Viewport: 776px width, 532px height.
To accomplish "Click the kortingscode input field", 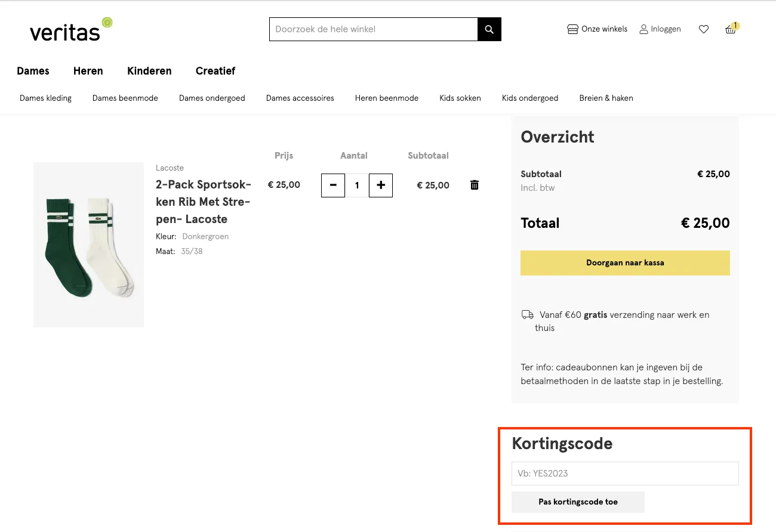I will point(625,473).
